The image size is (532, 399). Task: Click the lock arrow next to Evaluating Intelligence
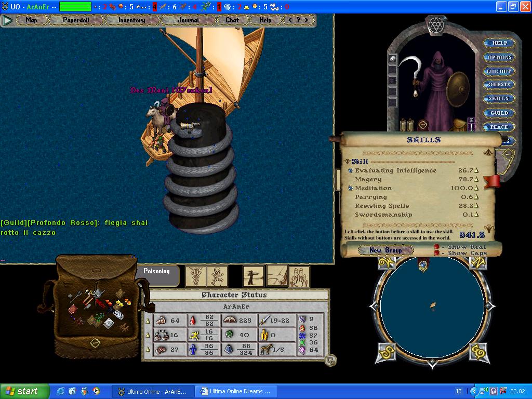[477, 170]
